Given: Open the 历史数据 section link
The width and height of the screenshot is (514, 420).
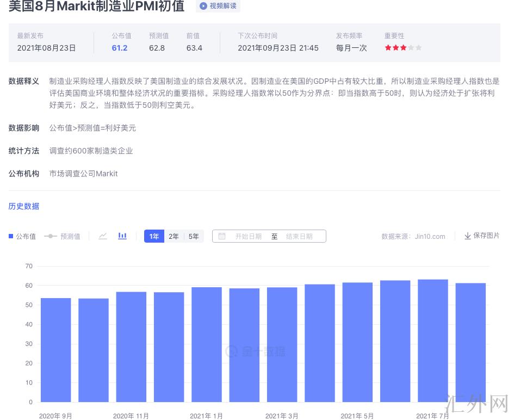Looking at the screenshot, I should (24, 206).
